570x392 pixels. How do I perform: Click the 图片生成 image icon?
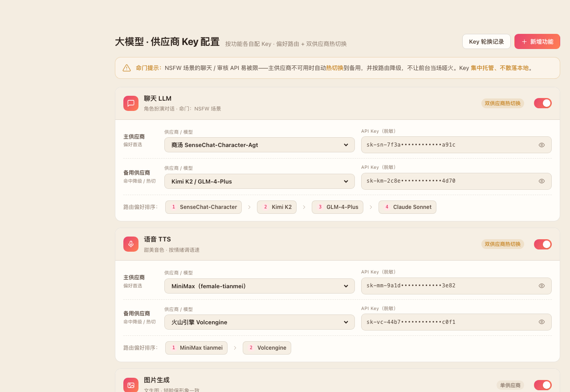pyautogui.click(x=131, y=385)
